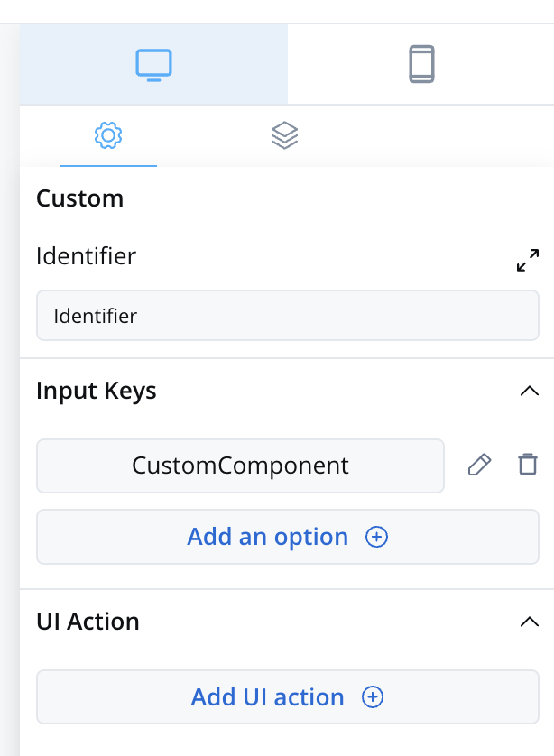Switch to mobile device preview
554x756 pixels.
coord(421,64)
